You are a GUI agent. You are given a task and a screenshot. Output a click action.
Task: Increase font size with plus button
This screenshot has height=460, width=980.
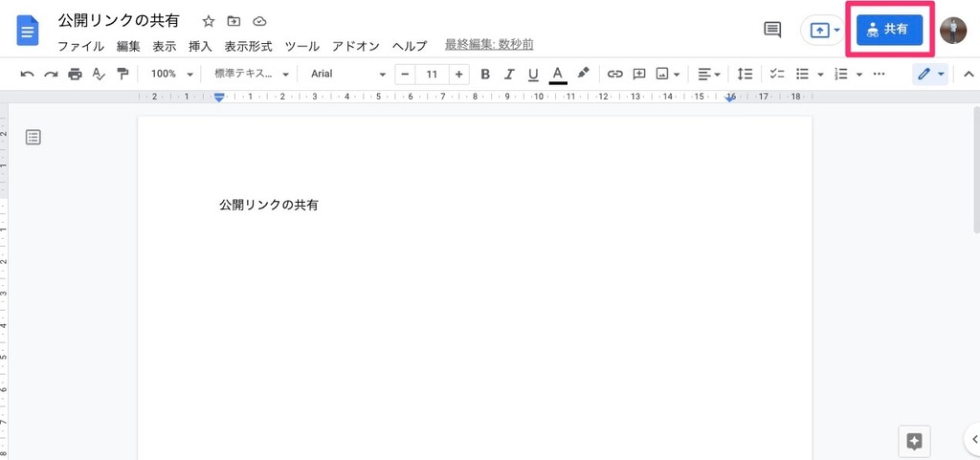[458, 75]
